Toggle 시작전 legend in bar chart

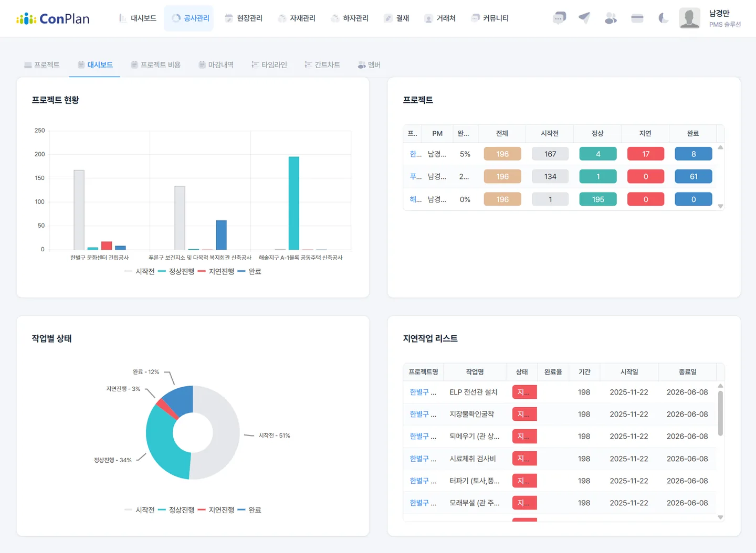click(139, 271)
